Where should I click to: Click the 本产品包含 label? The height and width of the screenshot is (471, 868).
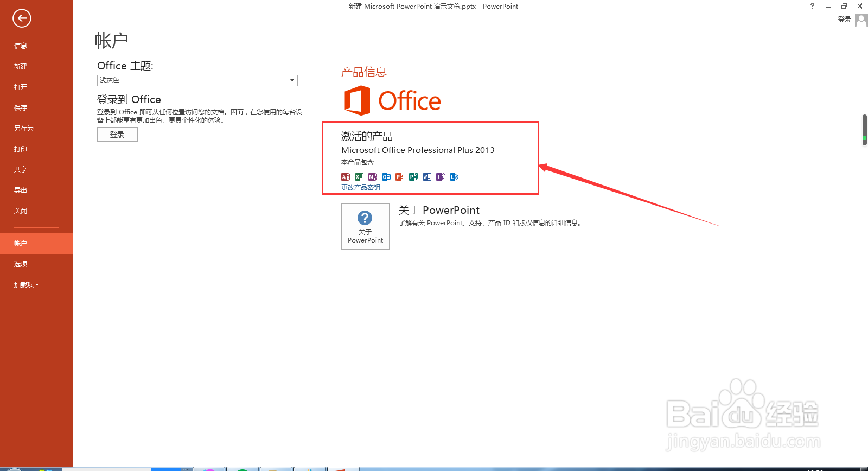point(357,162)
